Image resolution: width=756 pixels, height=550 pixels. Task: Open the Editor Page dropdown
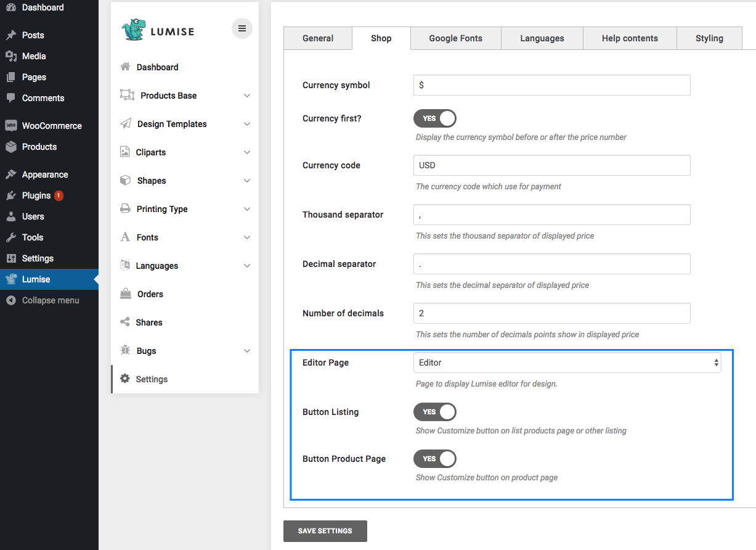(x=567, y=363)
